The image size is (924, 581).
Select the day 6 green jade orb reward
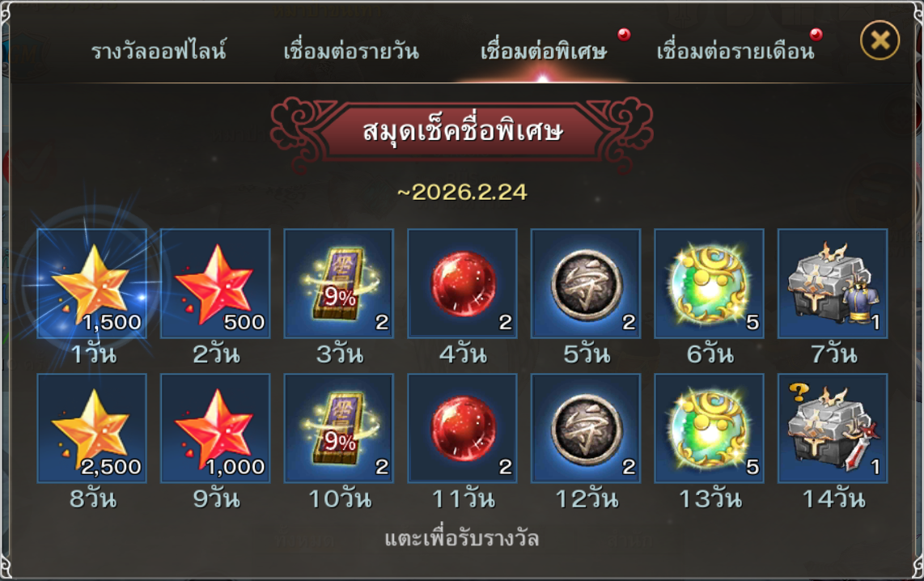(710, 283)
